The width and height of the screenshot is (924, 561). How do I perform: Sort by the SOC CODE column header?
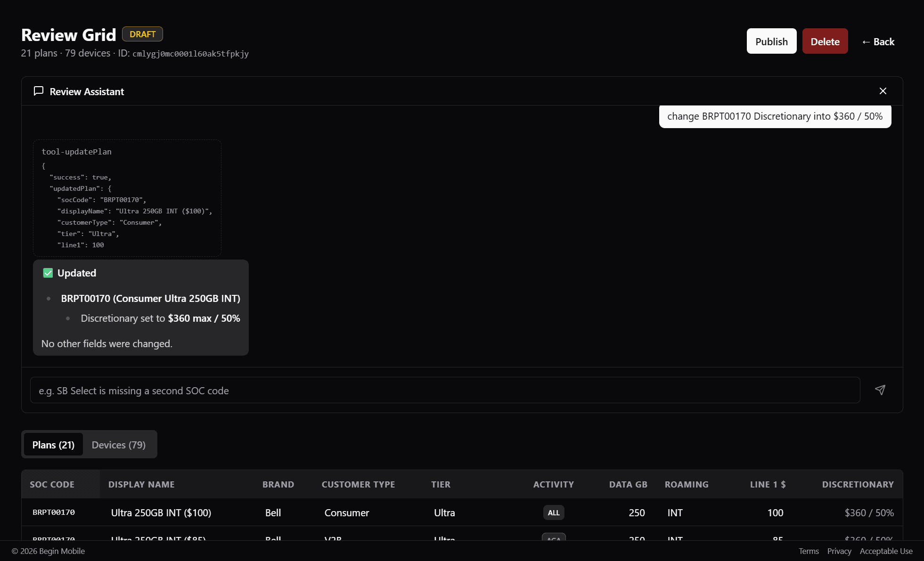(x=52, y=484)
